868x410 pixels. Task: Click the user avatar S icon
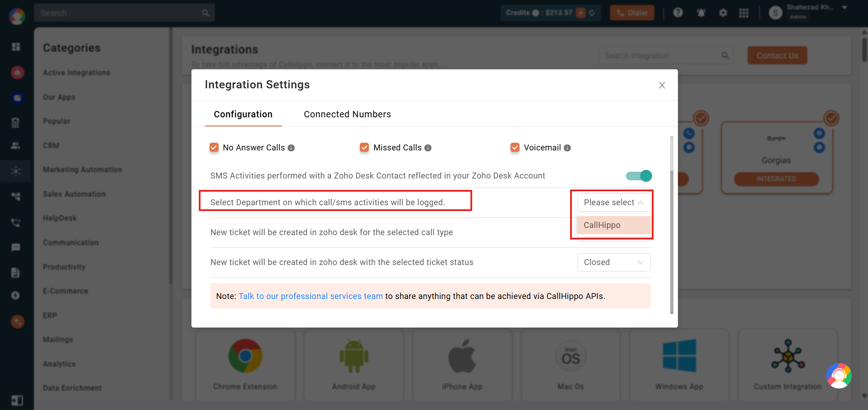coord(776,13)
